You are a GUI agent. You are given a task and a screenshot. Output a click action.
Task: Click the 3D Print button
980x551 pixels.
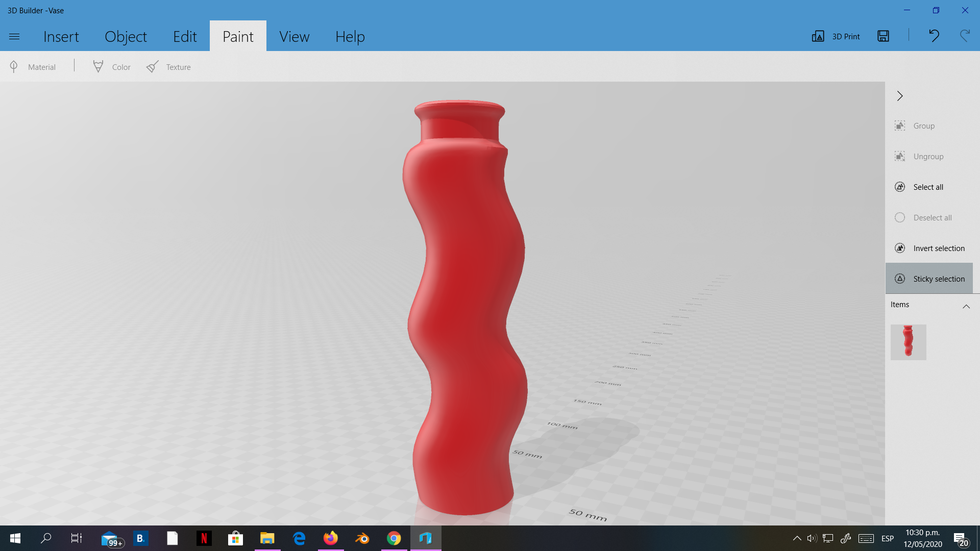pos(836,36)
